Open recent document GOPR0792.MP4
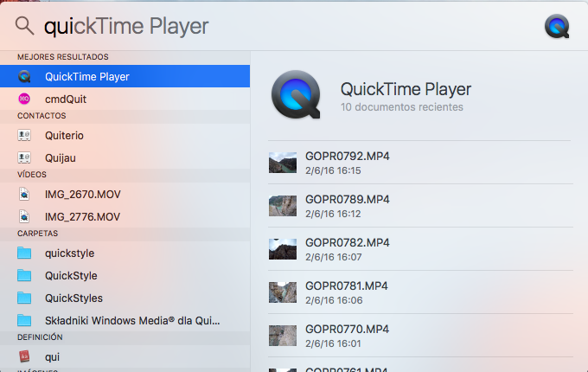This screenshot has width=588, height=372. coord(420,163)
